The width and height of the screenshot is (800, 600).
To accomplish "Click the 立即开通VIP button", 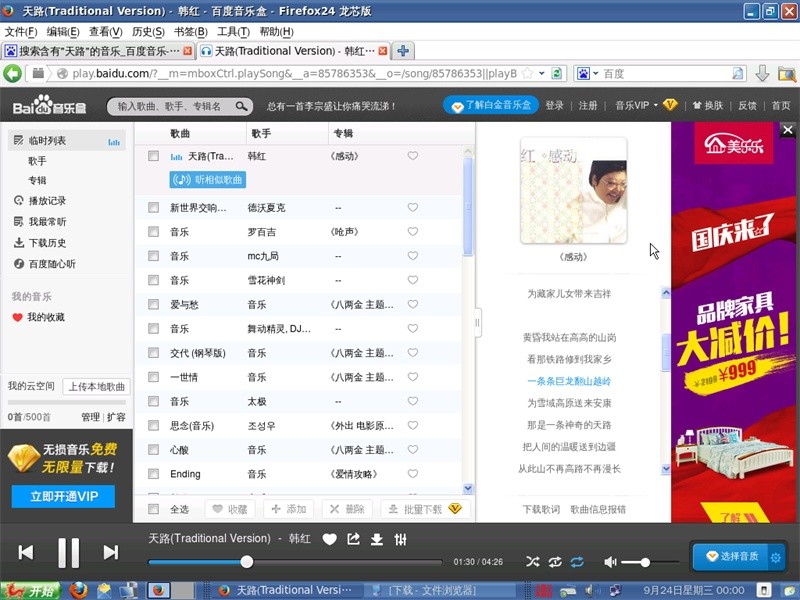I will (x=63, y=496).
